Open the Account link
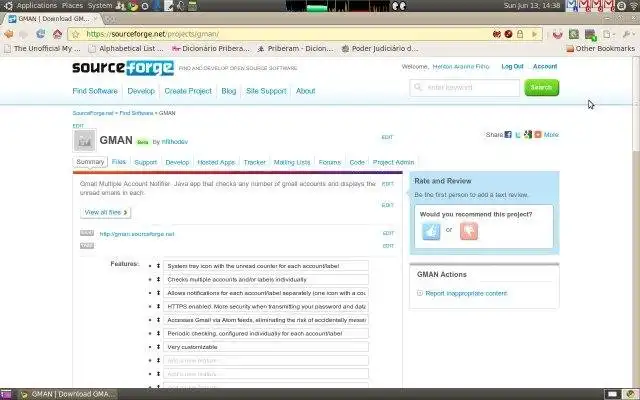Viewport: 640px width, 400px height. point(545,67)
